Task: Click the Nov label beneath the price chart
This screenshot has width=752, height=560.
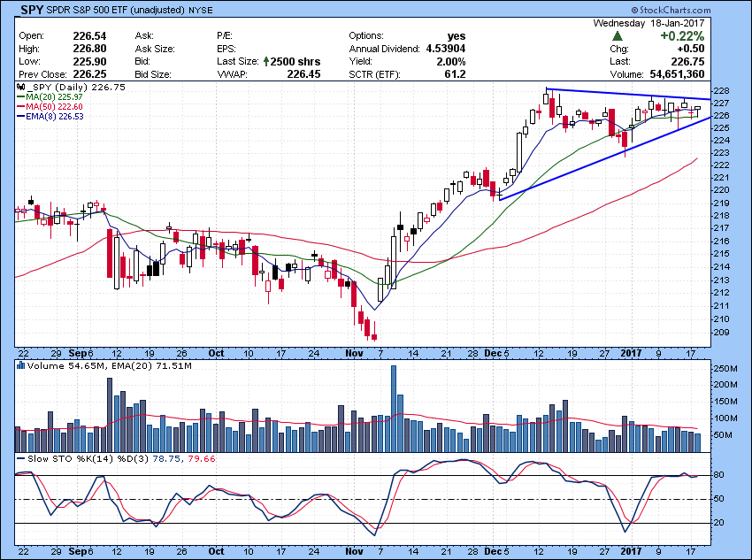Action: (355, 353)
